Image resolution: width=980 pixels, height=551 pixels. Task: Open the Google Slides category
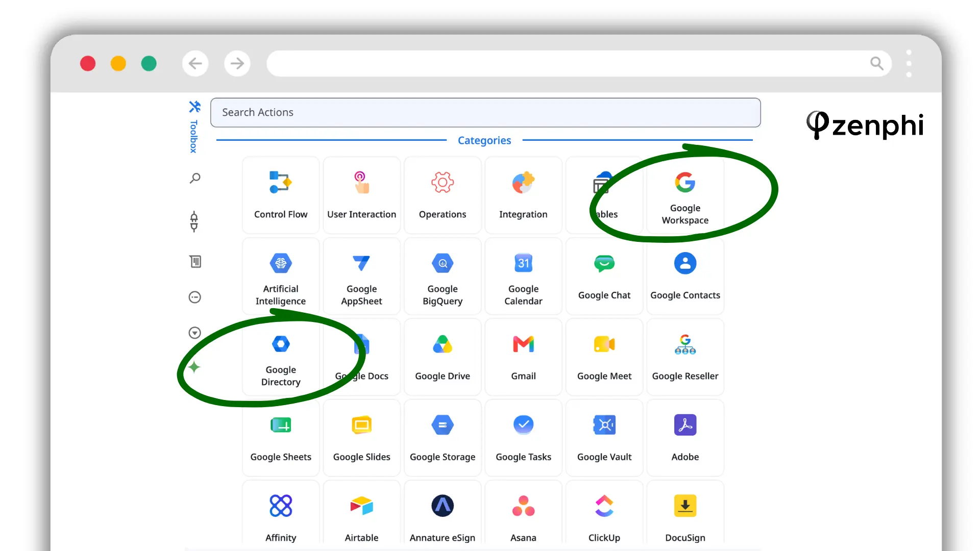coord(361,438)
